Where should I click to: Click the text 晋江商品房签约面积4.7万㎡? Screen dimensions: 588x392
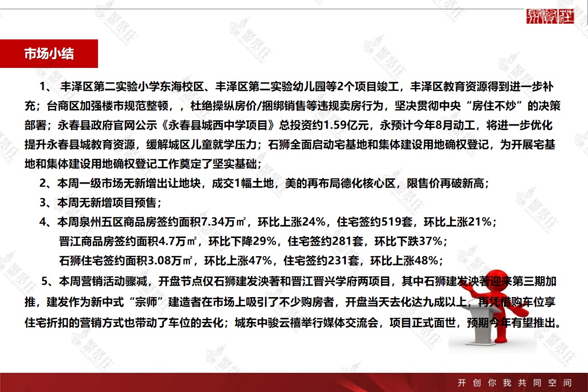[128, 241]
